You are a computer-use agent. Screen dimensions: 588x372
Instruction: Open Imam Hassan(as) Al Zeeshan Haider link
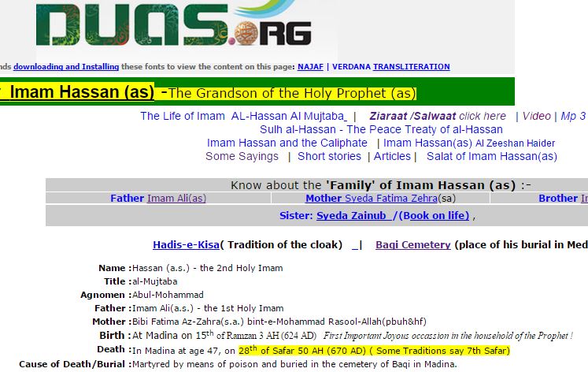point(469,143)
